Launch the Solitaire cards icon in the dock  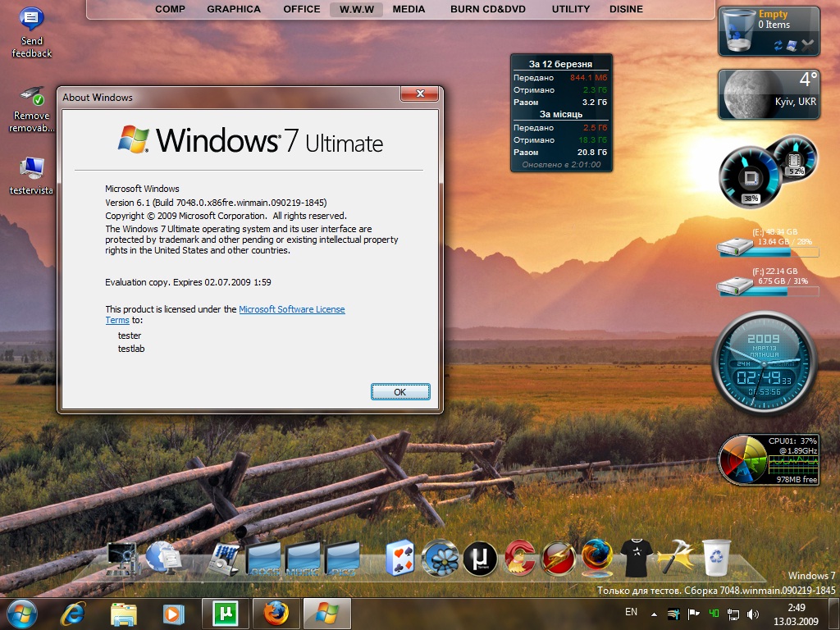400,558
